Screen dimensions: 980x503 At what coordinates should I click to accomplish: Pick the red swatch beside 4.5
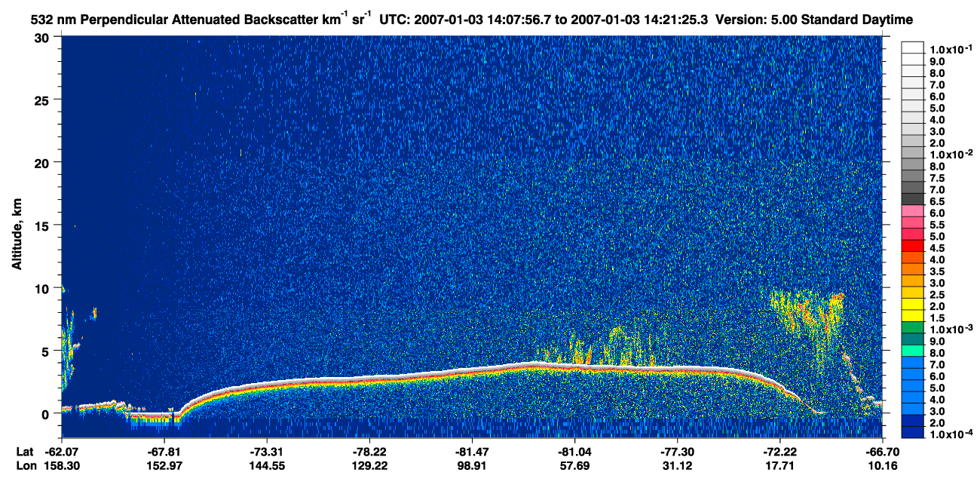point(913,246)
